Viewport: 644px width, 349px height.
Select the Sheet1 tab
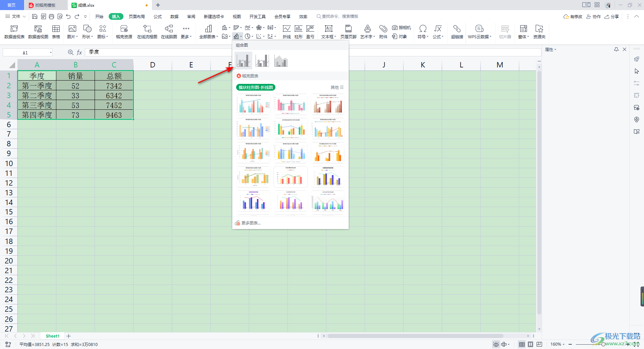53,336
